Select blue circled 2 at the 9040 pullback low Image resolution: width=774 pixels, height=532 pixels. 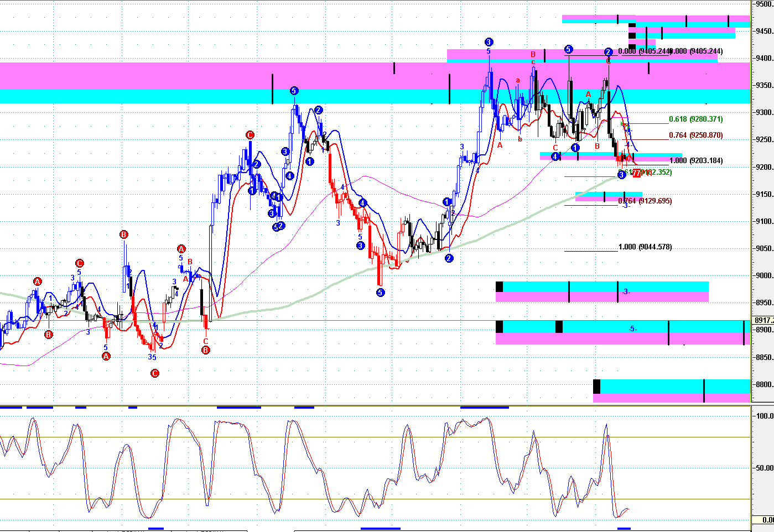pyautogui.click(x=449, y=258)
